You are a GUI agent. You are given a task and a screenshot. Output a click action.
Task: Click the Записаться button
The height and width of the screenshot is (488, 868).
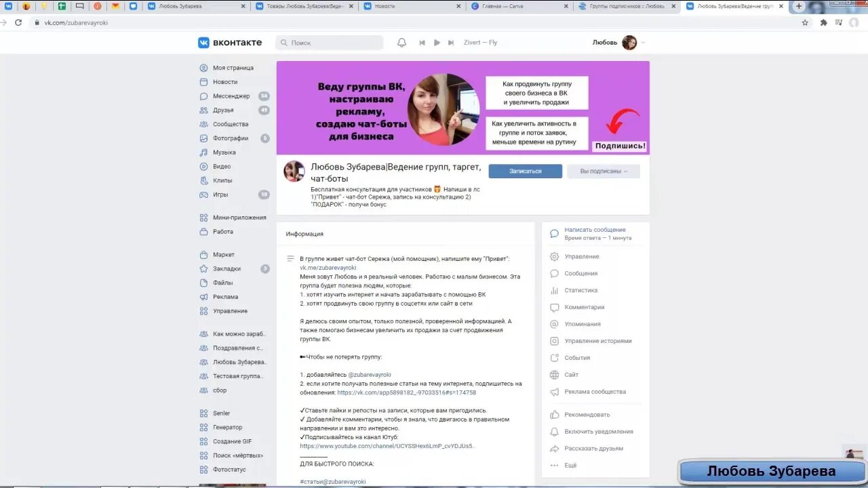(x=526, y=171)
